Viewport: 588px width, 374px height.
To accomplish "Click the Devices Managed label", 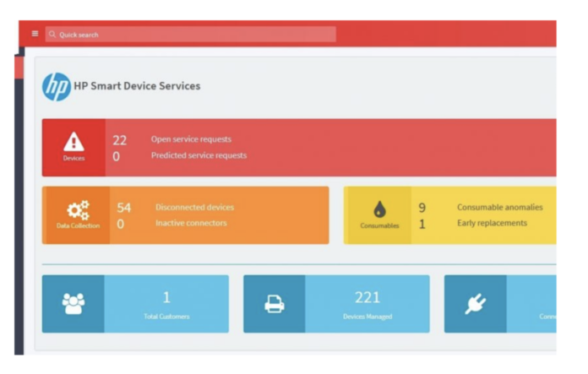I will click(367, 317).
